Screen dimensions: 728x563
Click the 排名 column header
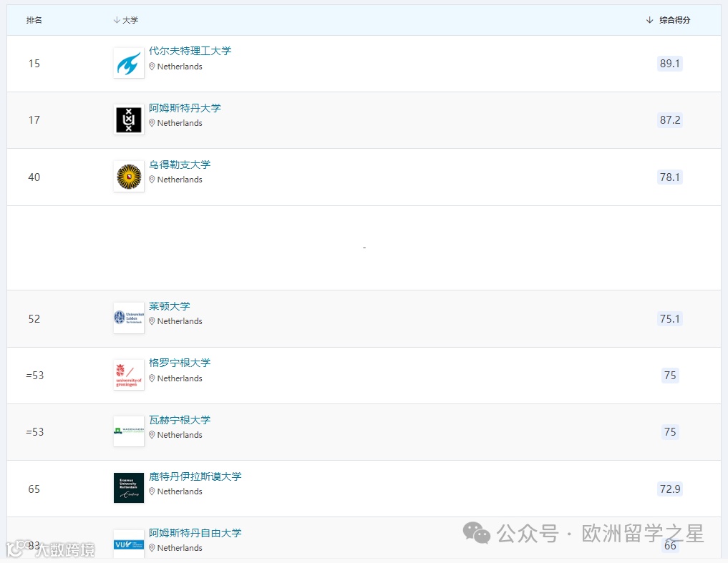tap(34, 20)
